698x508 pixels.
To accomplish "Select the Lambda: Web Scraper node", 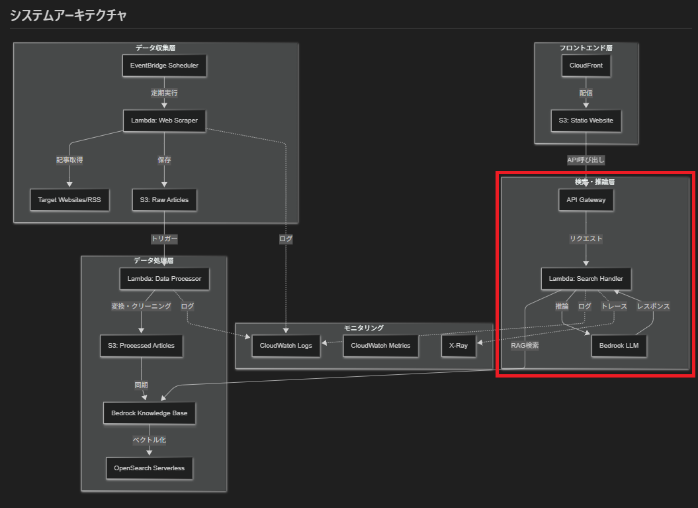I will point(164,121).
